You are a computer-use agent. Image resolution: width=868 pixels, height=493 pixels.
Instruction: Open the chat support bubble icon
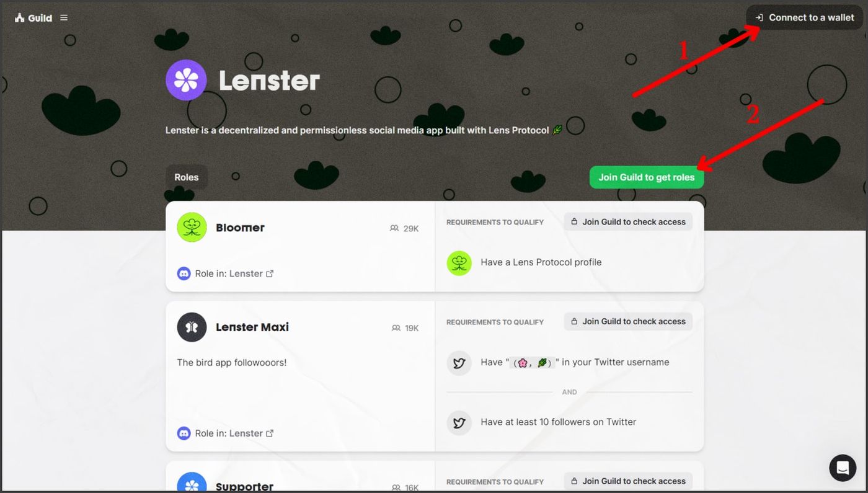coord(843,468)
